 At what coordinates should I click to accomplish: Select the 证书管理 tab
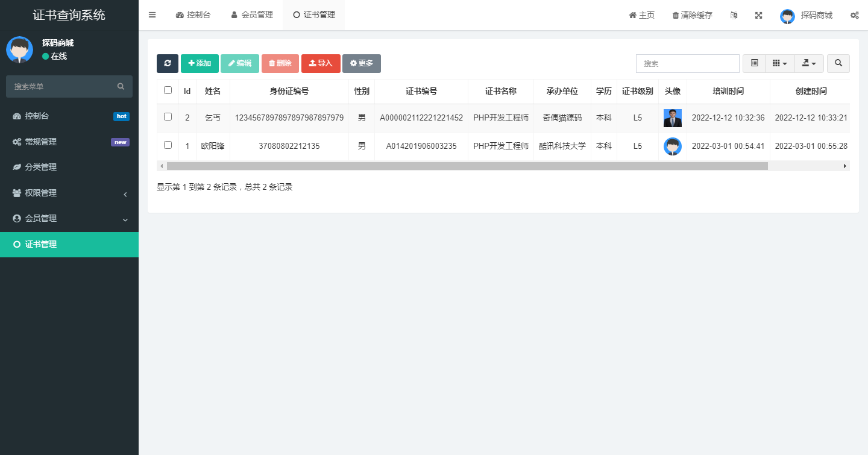(314, 15)
